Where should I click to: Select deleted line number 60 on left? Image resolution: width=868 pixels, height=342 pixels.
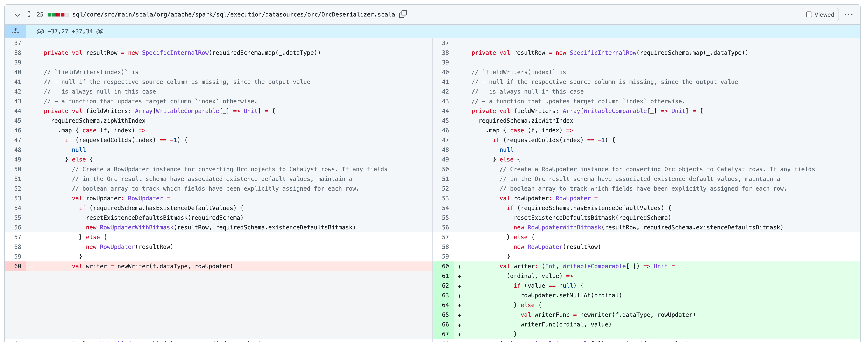click(x=17, y=266)
